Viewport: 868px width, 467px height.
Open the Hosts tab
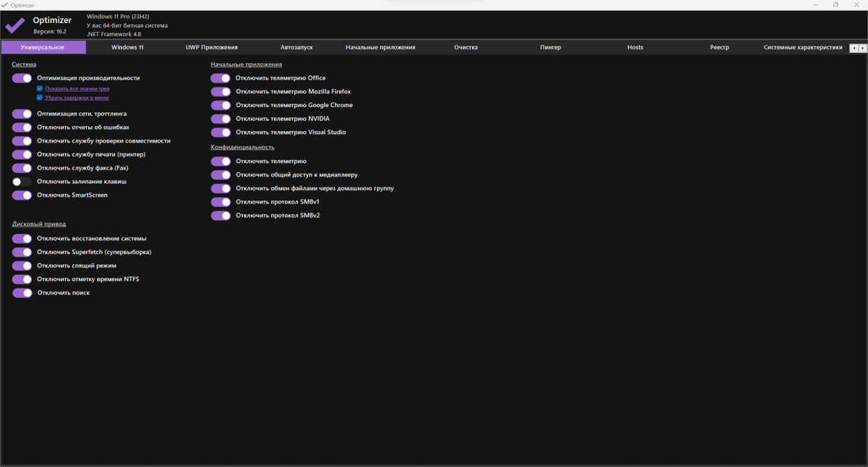point(635,48)
